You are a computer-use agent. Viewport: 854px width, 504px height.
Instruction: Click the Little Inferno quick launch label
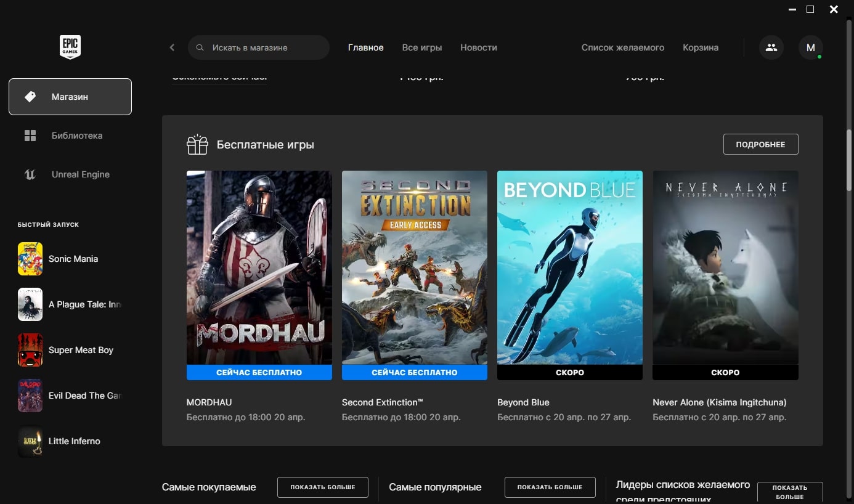coord(75,441)
